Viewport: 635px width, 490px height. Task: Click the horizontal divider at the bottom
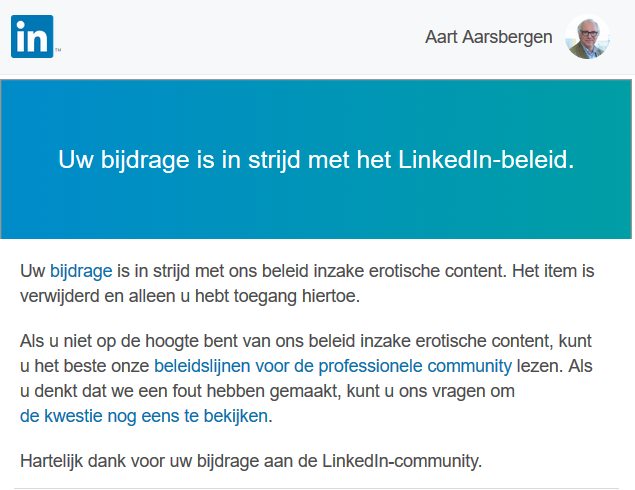click(x=317, y=488)
